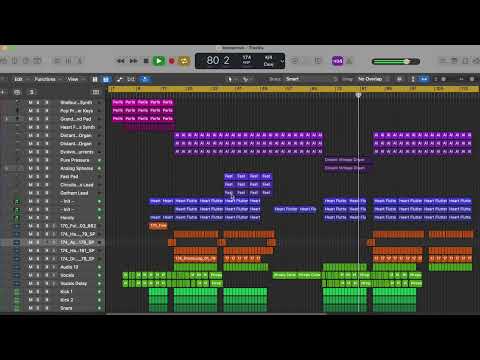Select the Heart F...x Synth track

[77, 127]
